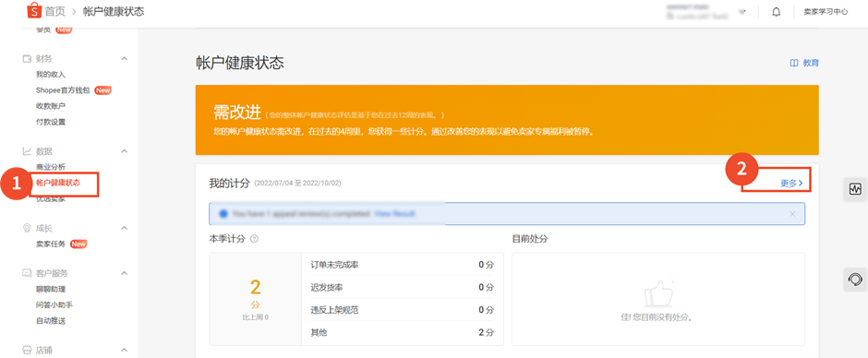Image resolution: width=868 pixels, height=358 pixels.
Task: Click the New badge beside Shopee官方钱包
Action: click(103, 90)
